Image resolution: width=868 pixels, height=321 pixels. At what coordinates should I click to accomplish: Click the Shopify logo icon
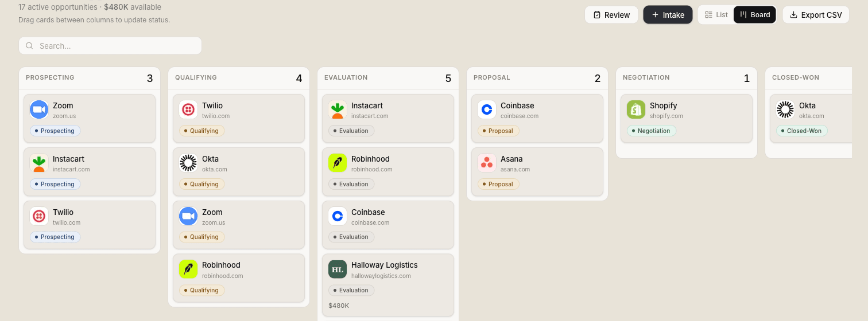coord(636,109)
